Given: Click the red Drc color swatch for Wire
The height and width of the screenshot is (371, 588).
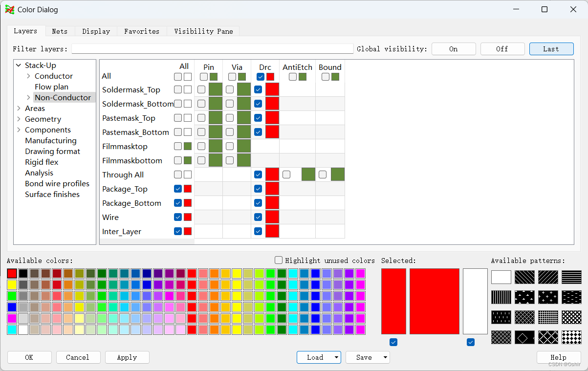Looking at the screenshot, I should click(272, 217).
